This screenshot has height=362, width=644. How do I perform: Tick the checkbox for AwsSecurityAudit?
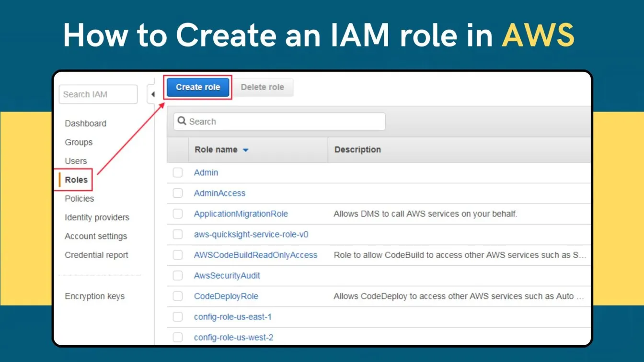178,275
